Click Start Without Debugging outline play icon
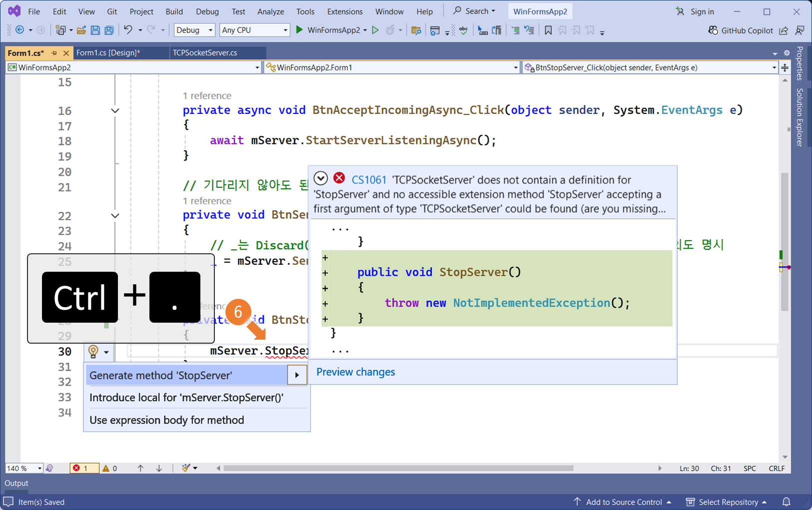Screen dimensions: 812x510 click(375, 30)
